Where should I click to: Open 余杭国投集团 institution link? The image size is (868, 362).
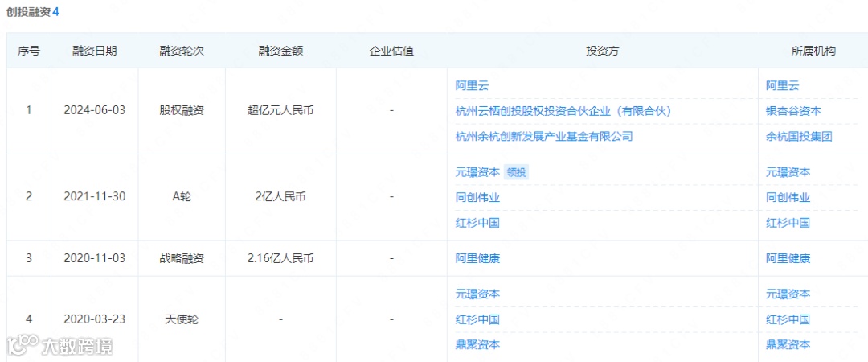coord(800,137)
